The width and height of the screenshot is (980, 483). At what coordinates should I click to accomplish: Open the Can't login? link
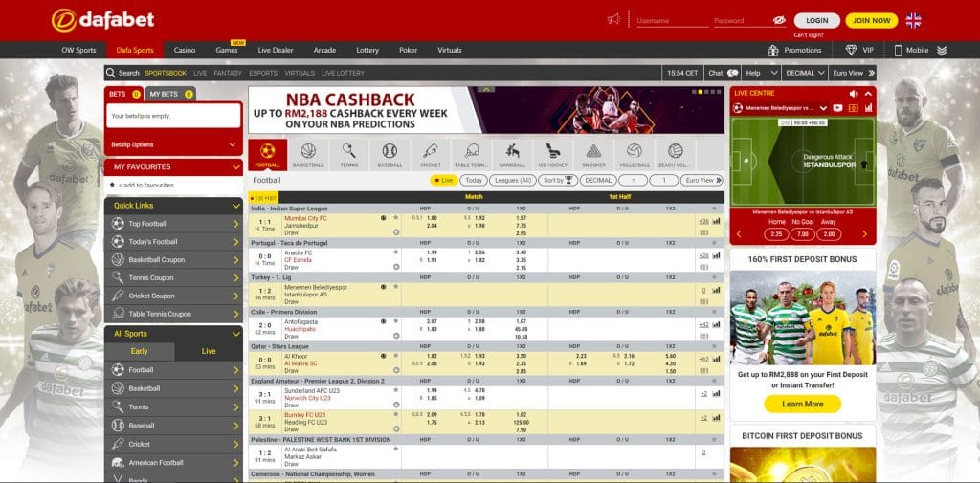(x=808, y=35)
